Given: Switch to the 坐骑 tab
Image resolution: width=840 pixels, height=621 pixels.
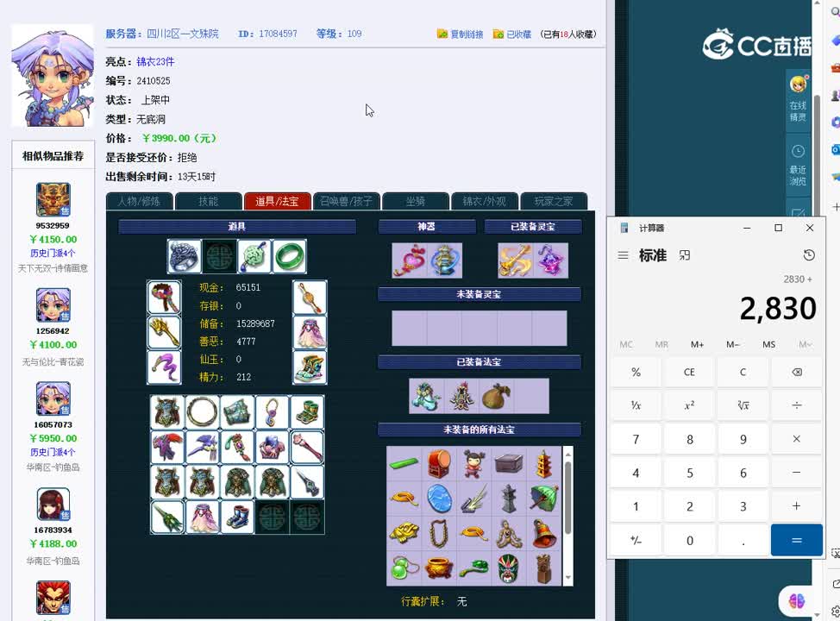Looking at the screenshot, I should click(x=415, y=201).
